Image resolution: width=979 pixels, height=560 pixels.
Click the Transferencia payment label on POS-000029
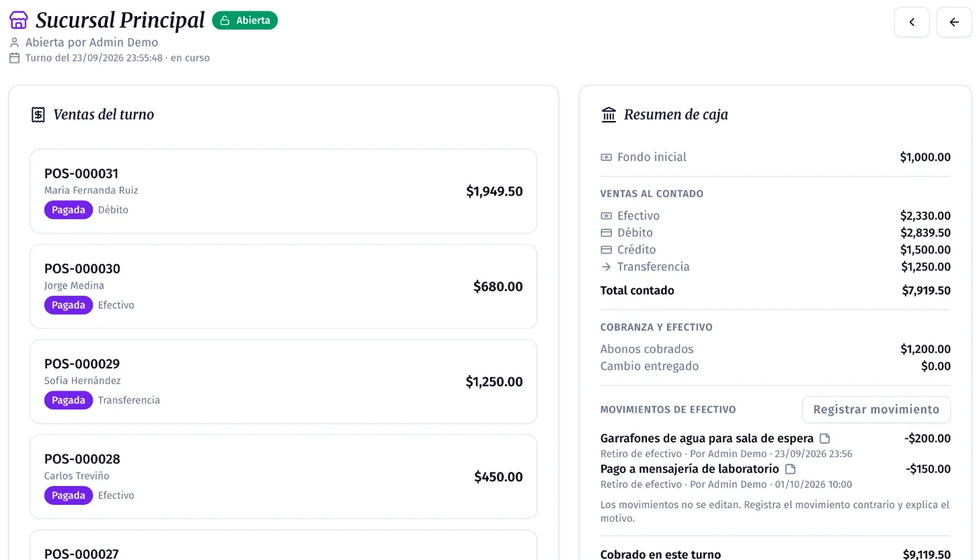tap(129, 401)
